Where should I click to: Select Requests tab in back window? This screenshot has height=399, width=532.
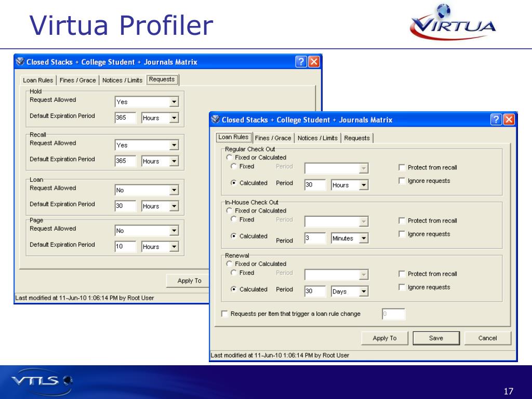pyautogui.click(x=162, y=79)
